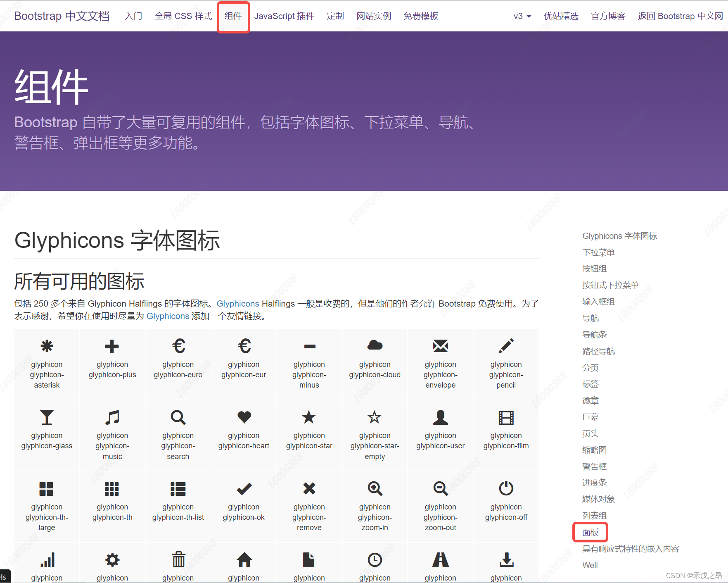The width and height of the screenshot is (728, 583).
Task: Select the glyphicon-th-large grid icon
Action: point(46,489)
